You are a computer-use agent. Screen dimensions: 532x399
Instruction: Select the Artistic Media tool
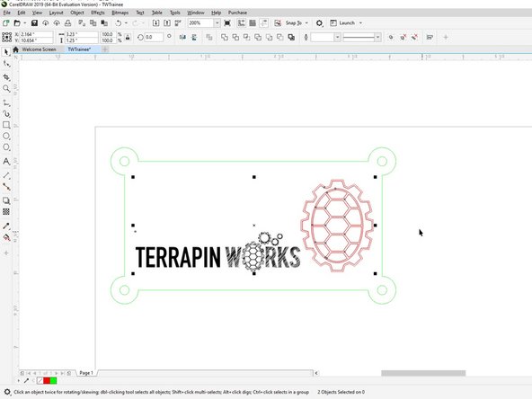(6, 113)
